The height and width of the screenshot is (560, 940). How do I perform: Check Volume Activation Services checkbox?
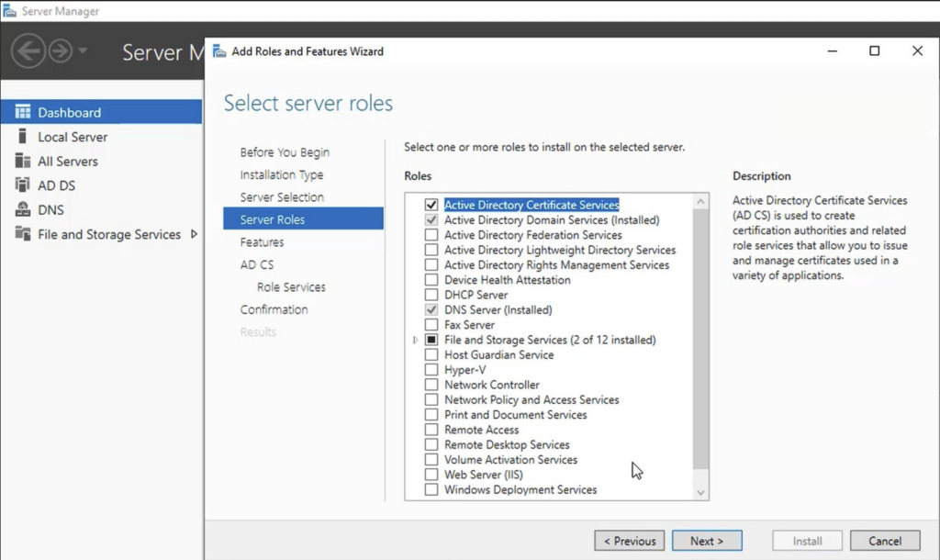coord(431,459)
